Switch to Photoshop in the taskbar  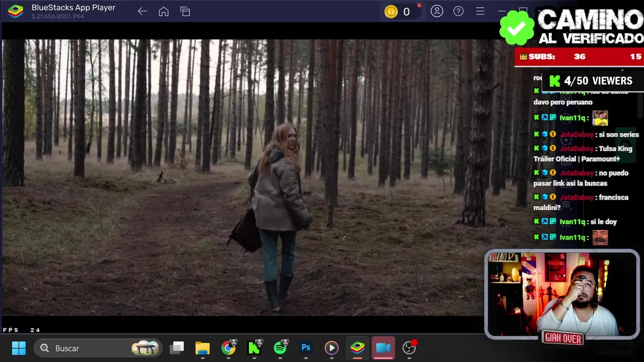(x=306, y=347)
